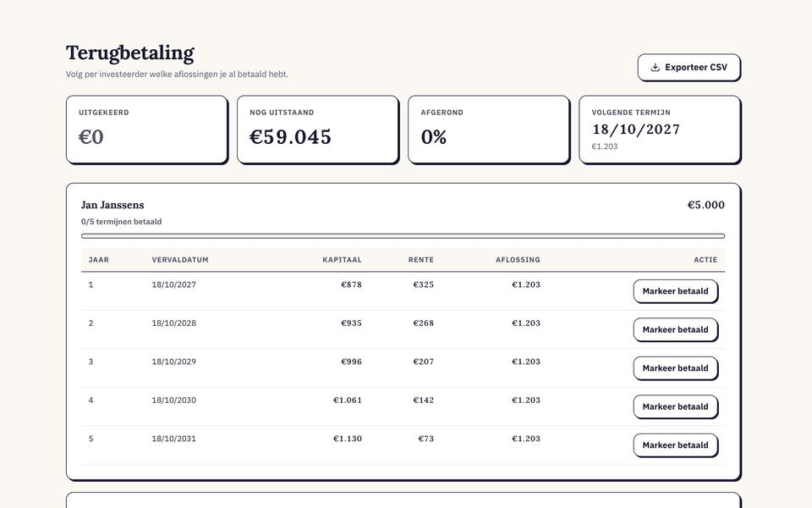Click the Terugbetaling page heading
Screen dimensions: 812x508
130,52
